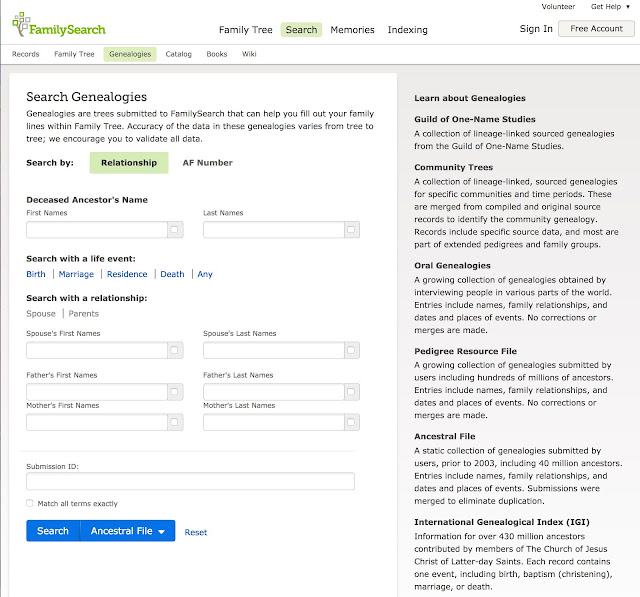This screenshot has height=597, width=640.
Task: Toggle exact match box for First Names
Action: [x=175, y=230]
